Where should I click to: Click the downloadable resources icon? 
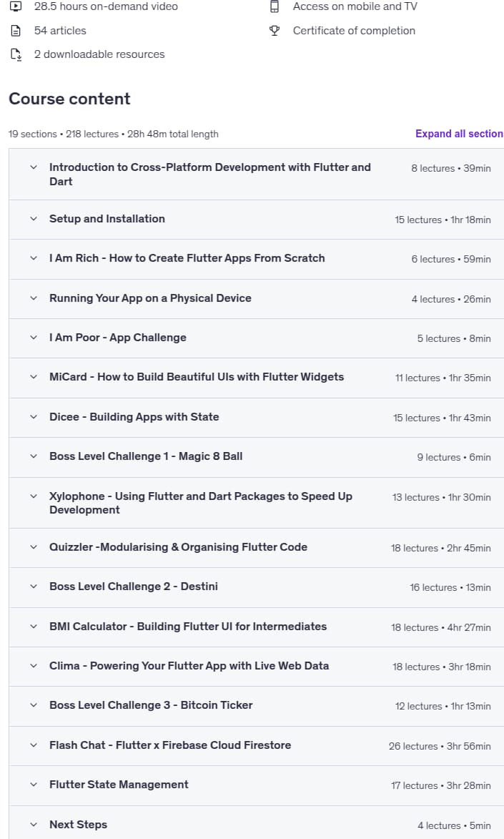coord(16,54)
